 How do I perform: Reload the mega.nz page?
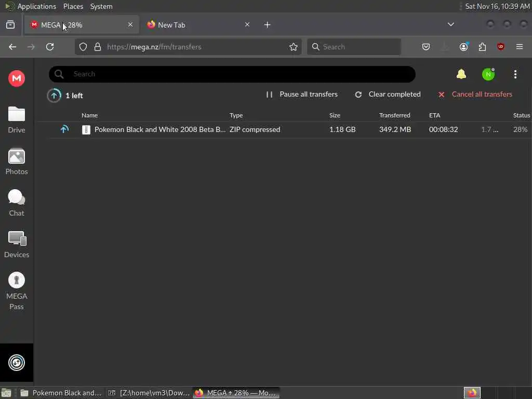coord(50,47)
